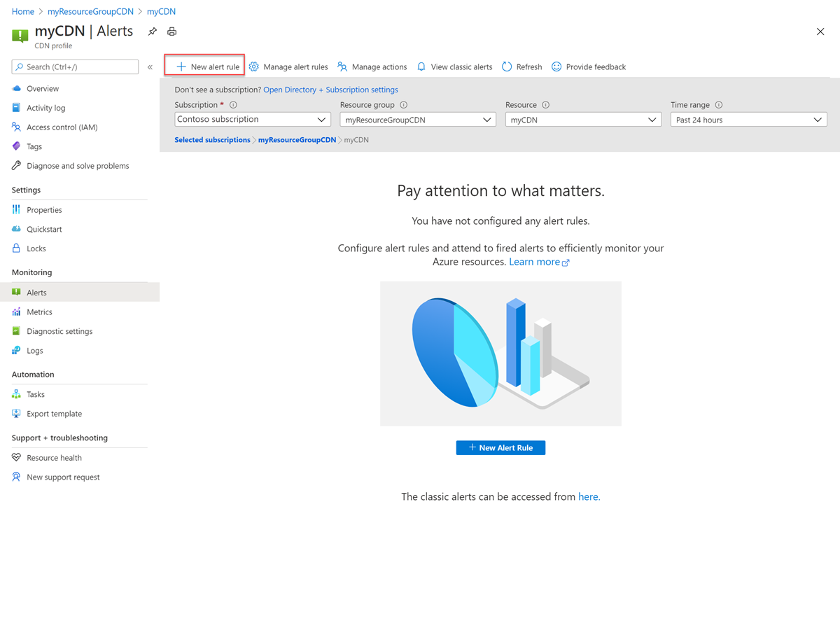The width and height of the screenshot is (840, 635).
Task: Click the print icon beside the title
Action: coord(172,32)
